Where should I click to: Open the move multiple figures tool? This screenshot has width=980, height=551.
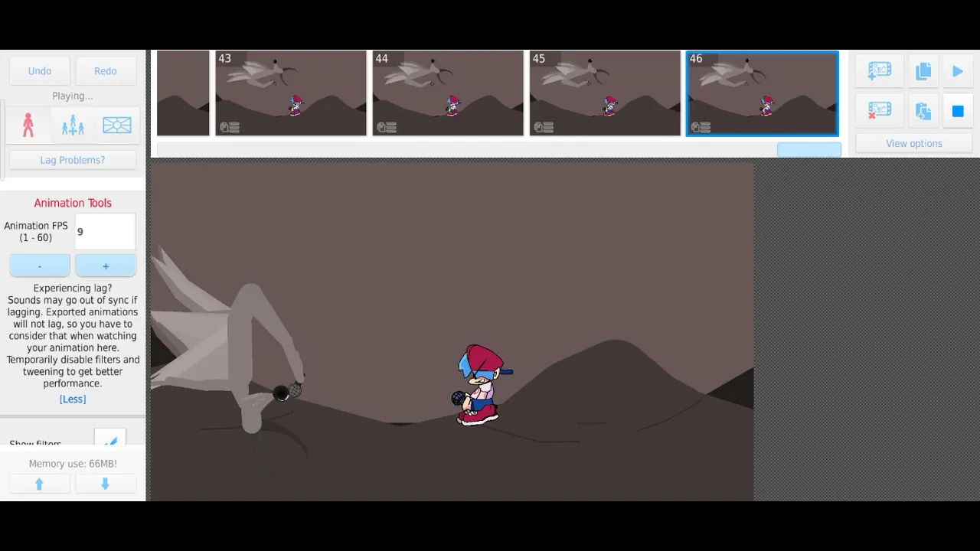73,126
